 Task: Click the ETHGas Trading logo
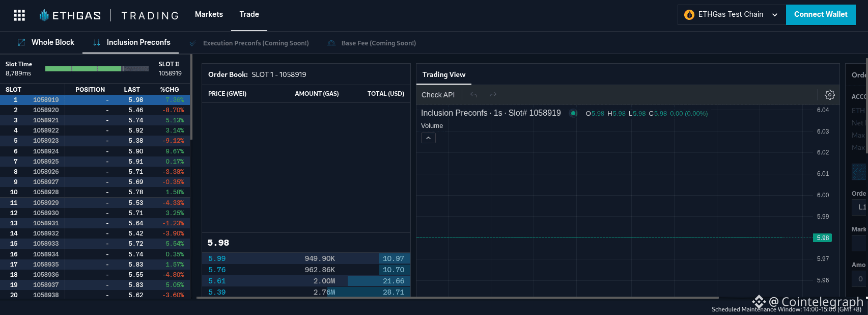[109, 15]
